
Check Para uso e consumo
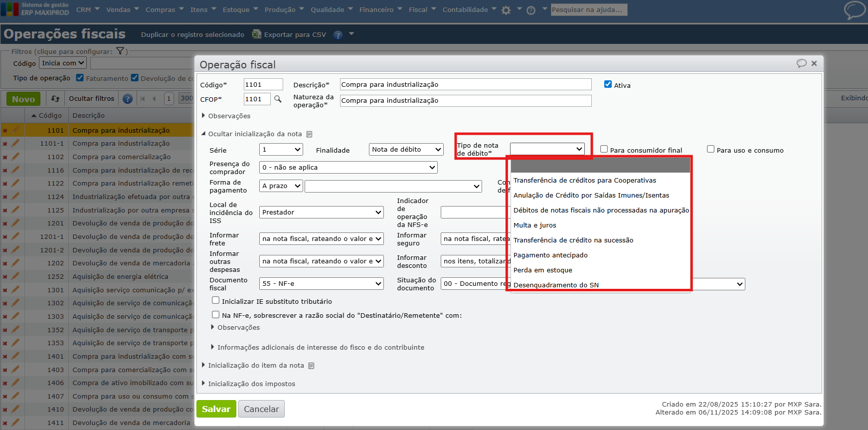(710, 149)
